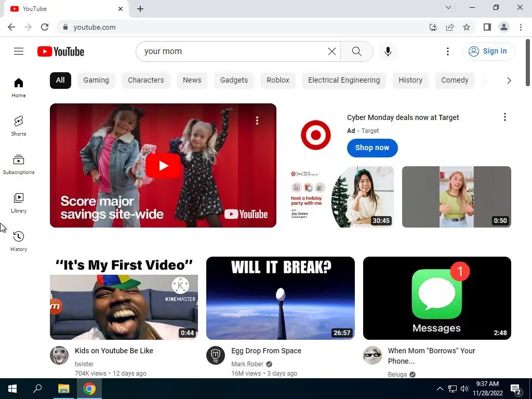Click the YouTube logo

[x=61, y=51]
